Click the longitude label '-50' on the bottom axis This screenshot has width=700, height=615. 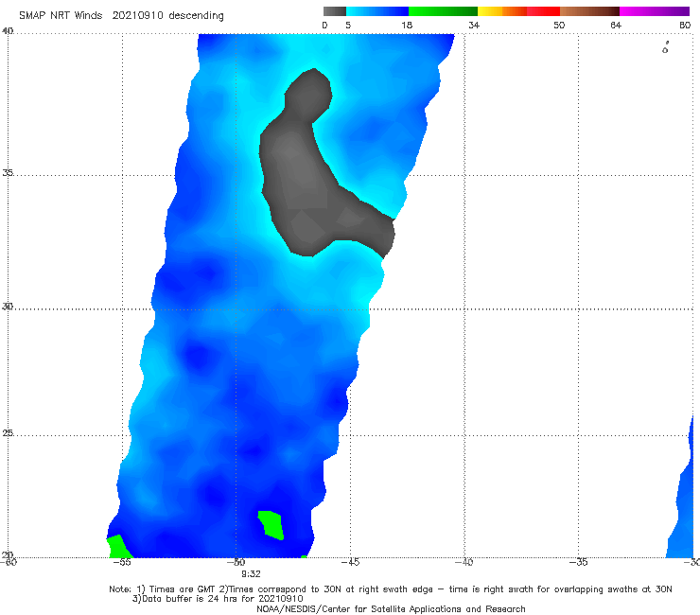point(236,562)
